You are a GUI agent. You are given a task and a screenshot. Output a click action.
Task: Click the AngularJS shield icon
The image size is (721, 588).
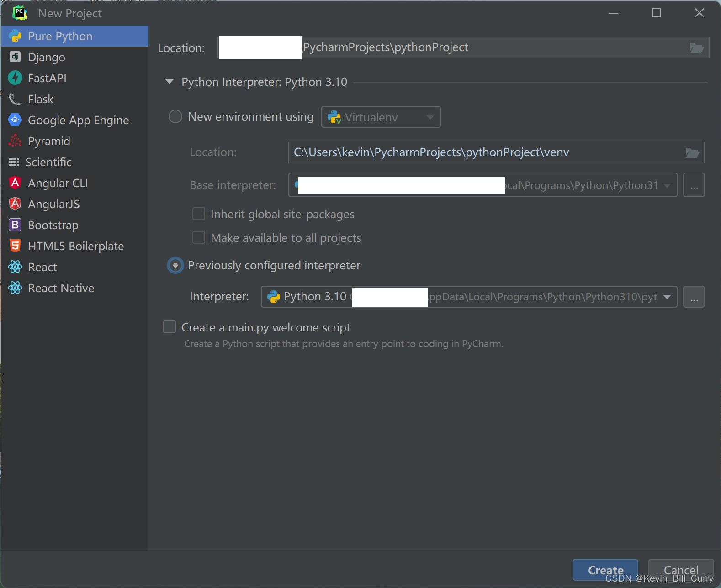15,204
